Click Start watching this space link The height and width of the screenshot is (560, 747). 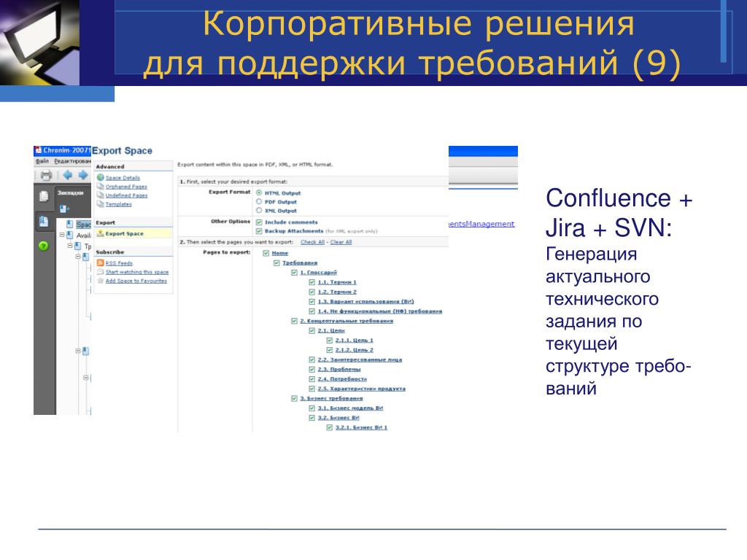click(137, 272)
